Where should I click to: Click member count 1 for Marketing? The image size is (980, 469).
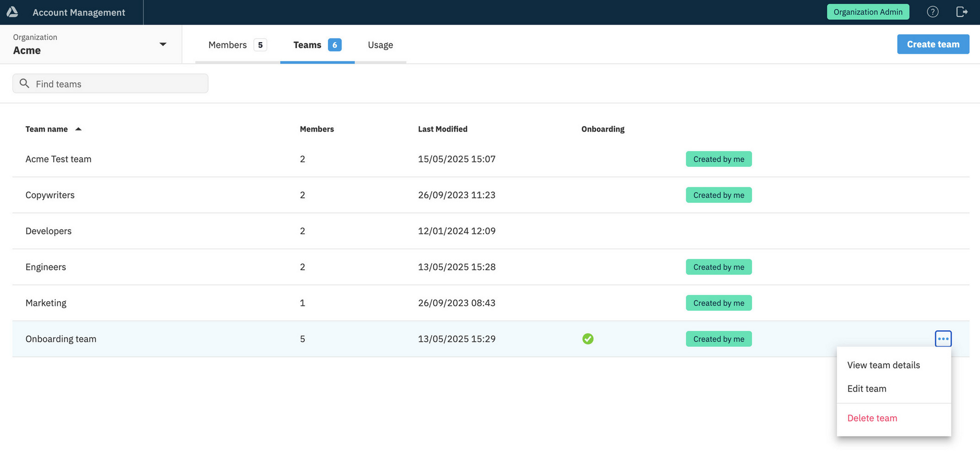(x=302, y=303)
